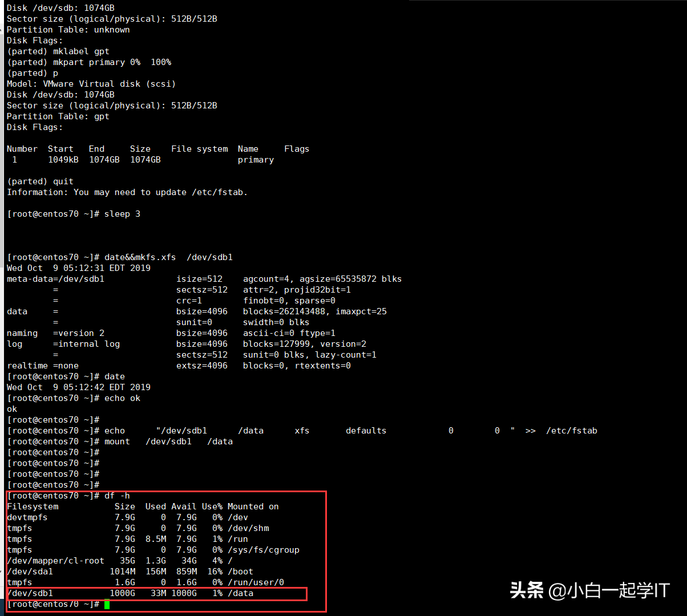The width and height of the screenshot is (687, 616).
Task: Click timestamp 'Wed Oct 9 05:12:31 EDT 2019'
Action: (79, 268)
